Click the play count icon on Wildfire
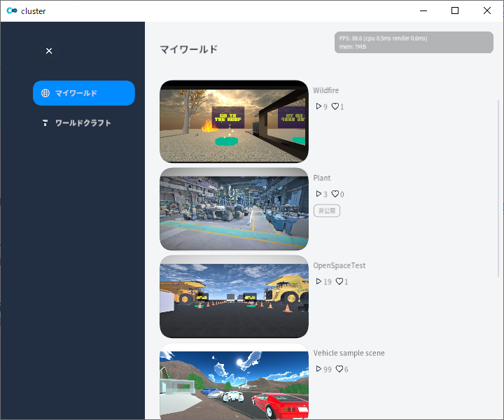 point(318,106)
